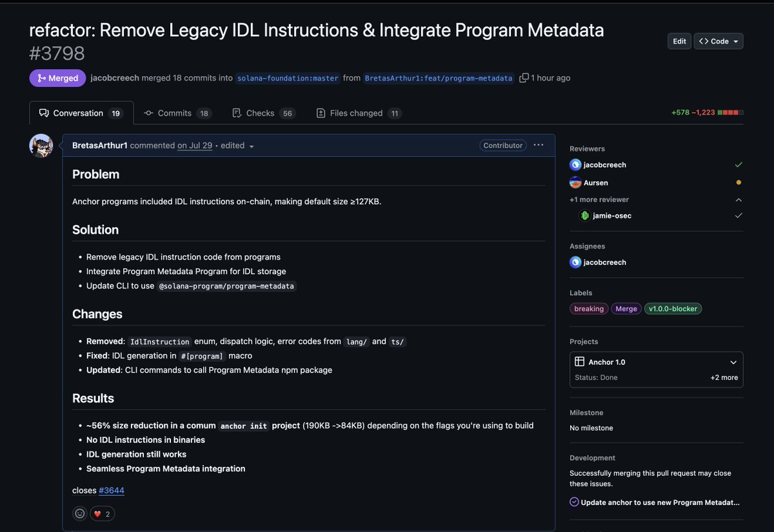Click the Anchor 1.0 project table icon
Screen dimensions: 774x532
(580, 362)
